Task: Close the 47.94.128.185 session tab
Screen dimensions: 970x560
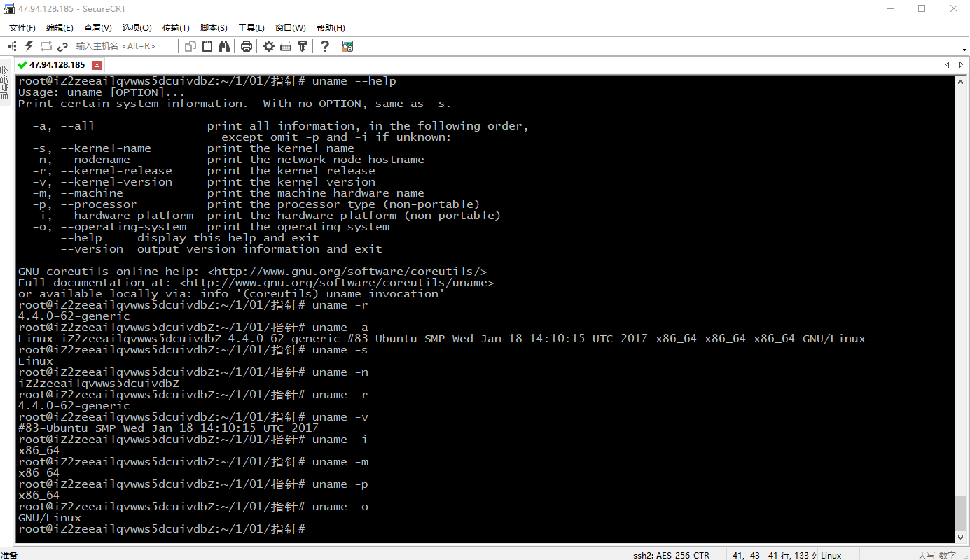Action: (x=97, y=64)
